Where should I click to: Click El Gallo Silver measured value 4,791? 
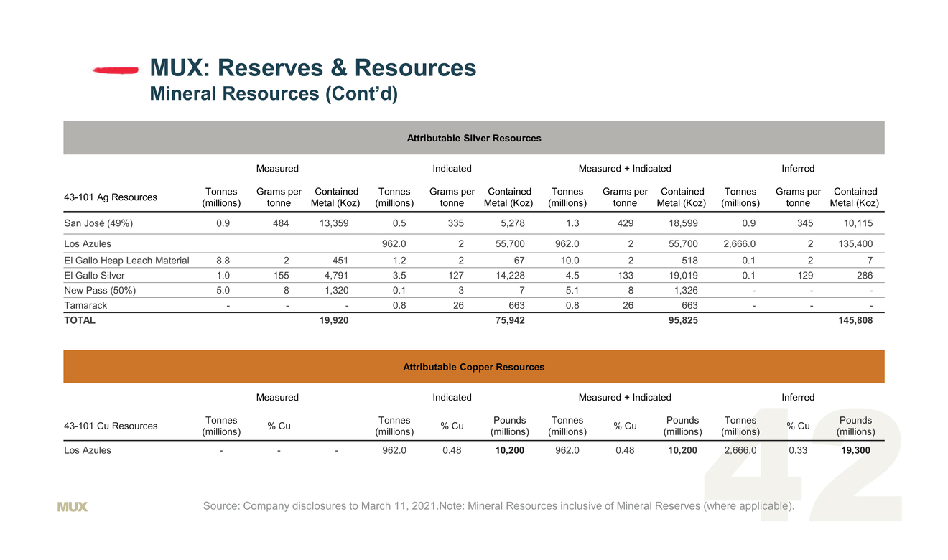pyautogui.click(x=336, y=276)
